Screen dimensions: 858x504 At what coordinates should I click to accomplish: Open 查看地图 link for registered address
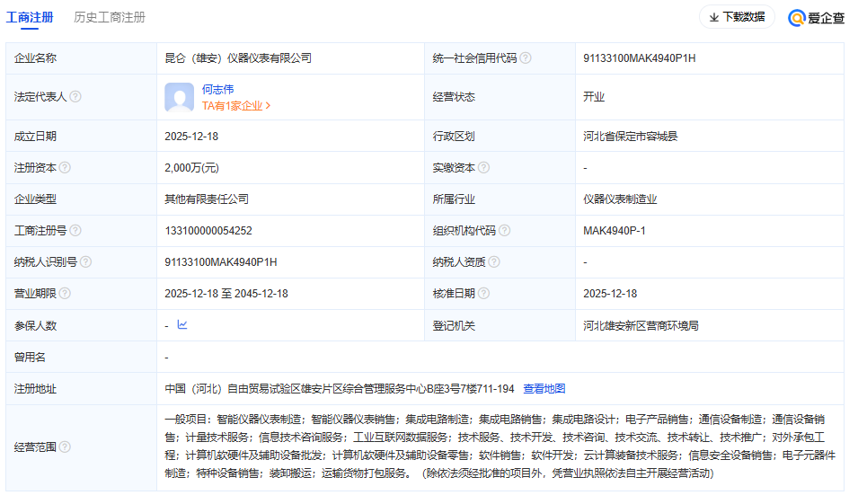544,389
